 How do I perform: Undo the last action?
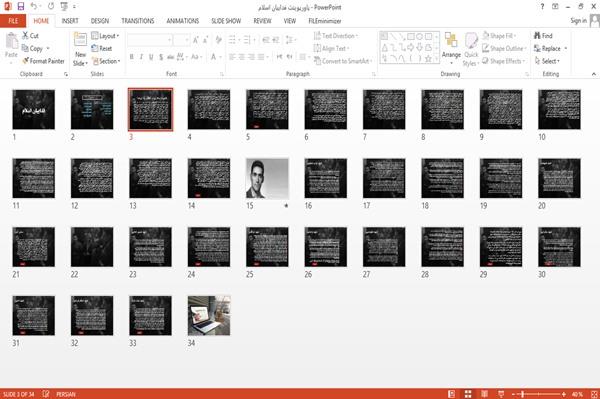point(34,7)
